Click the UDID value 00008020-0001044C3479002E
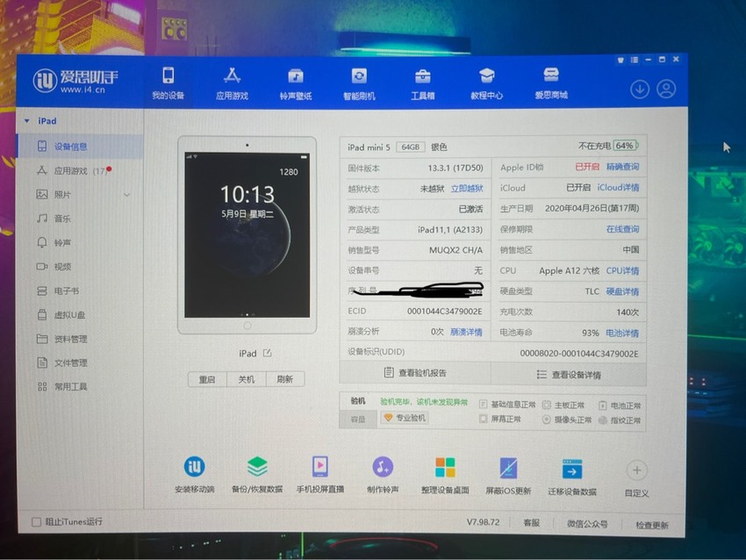This screenshot has height=560, width=746. [579, 353]
